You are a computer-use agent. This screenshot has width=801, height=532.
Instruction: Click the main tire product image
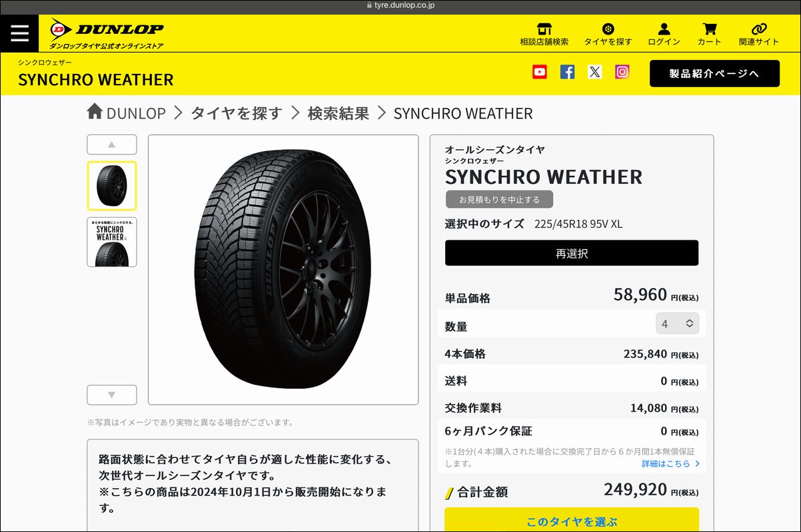click(283, 270)
